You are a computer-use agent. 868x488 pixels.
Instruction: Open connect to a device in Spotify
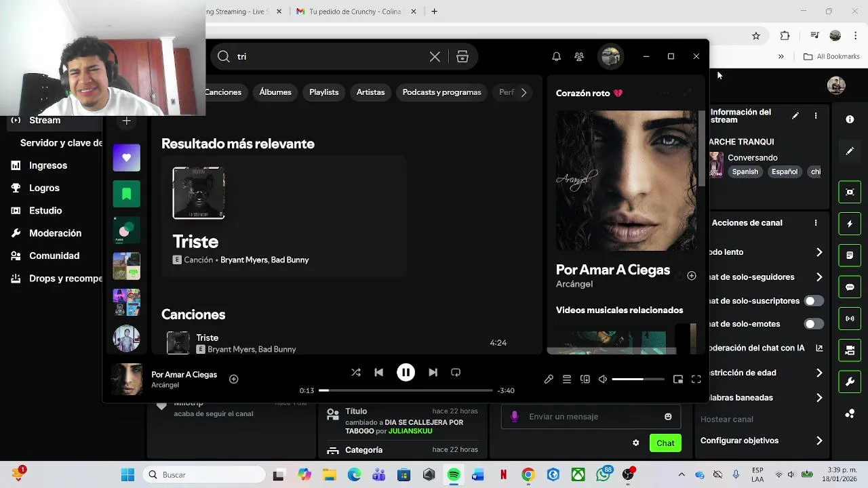click(585, 380)
